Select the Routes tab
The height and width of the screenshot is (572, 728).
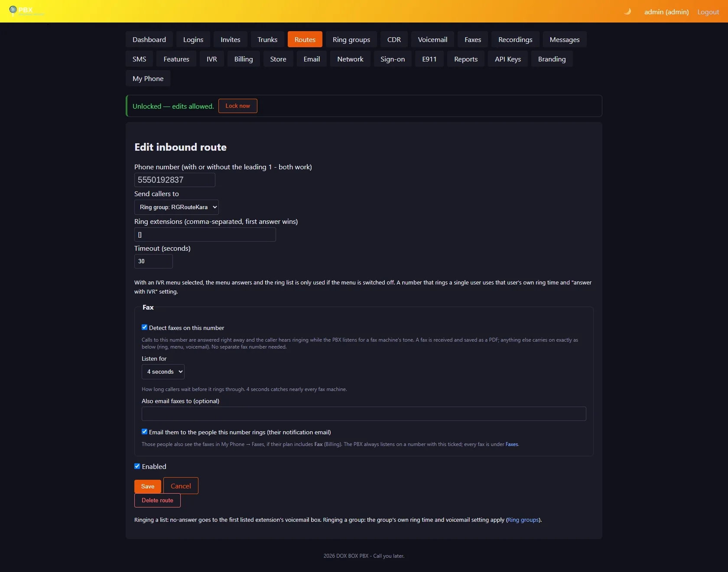pos(305,39)
